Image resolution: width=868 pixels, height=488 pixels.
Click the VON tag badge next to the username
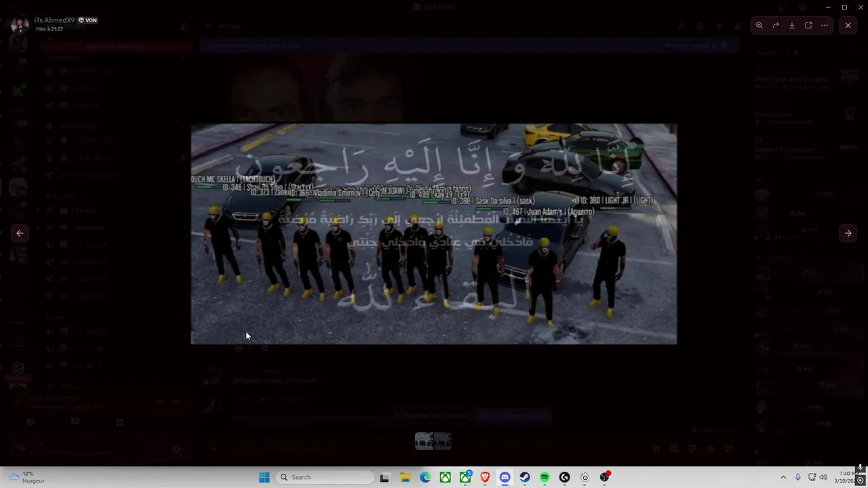[88, 20]
